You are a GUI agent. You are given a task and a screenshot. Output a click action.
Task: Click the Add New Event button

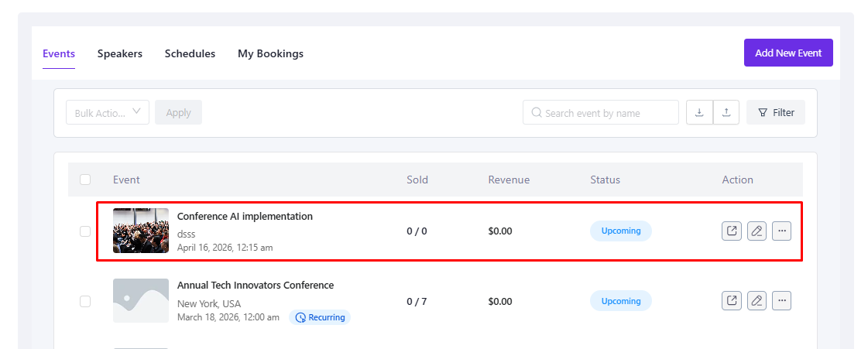pyautogui.click(x=788, y=53)
